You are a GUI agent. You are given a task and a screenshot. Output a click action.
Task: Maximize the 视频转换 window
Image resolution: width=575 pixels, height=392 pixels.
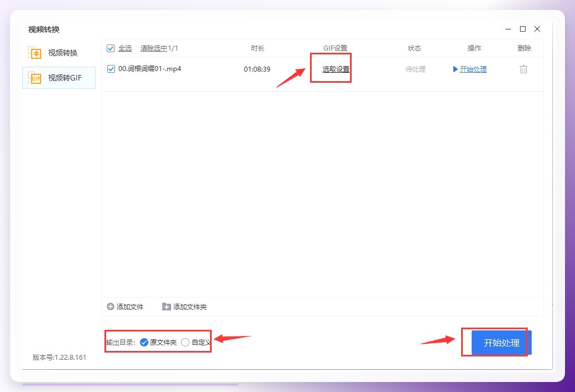[x=523, y=29]
